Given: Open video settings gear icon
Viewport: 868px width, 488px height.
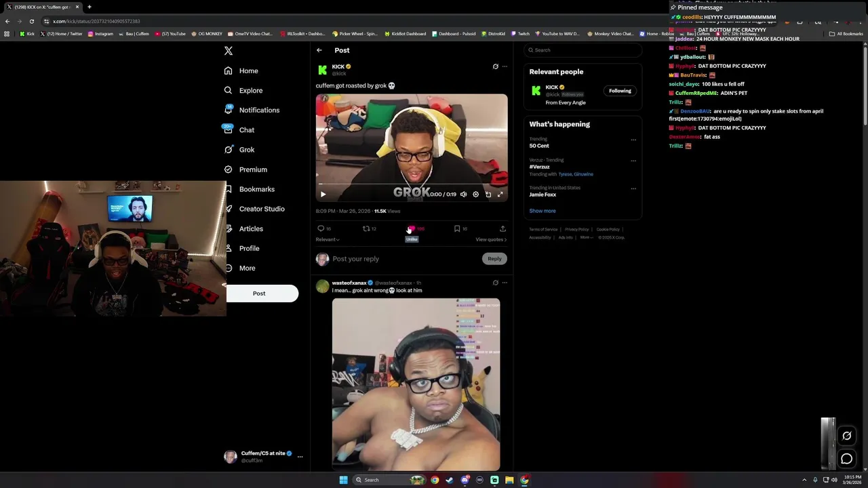Looking at the screenshot, I should (475, 195).
